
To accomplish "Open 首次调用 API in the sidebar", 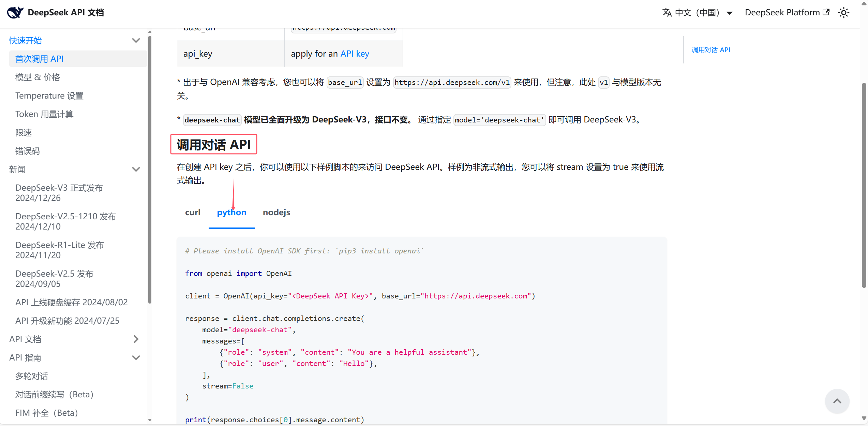I will (78, 59).
